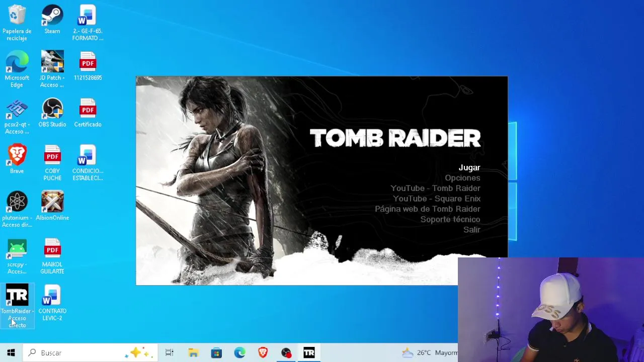
Task: Launch the AlbionOnline desktop icon
Action: [x=52, y=206]
